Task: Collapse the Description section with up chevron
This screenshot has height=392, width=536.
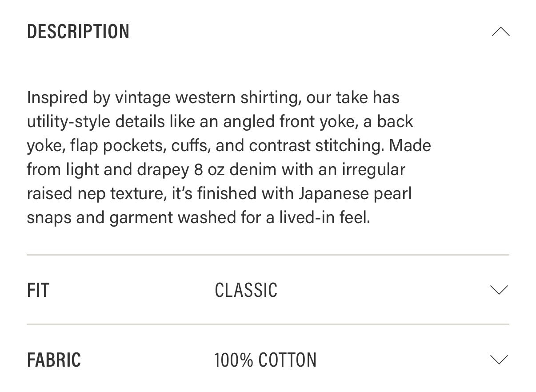Action: tap(500, 32)
